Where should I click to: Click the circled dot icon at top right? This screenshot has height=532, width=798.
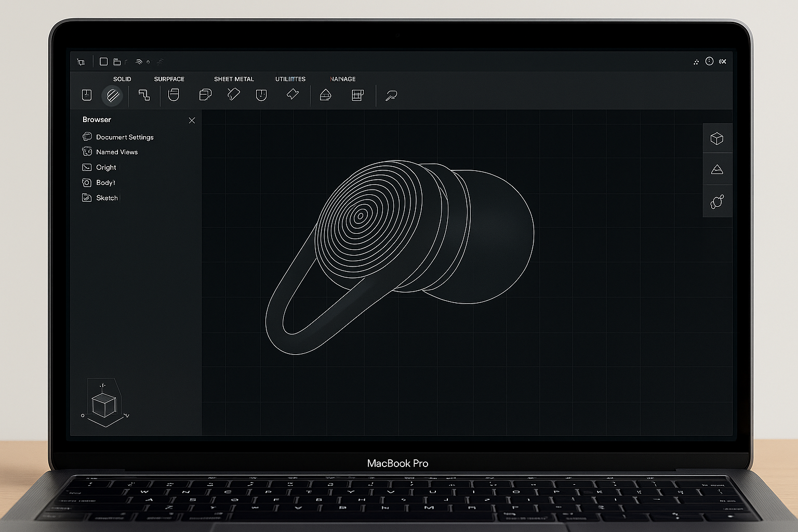(x=709, y=61)
